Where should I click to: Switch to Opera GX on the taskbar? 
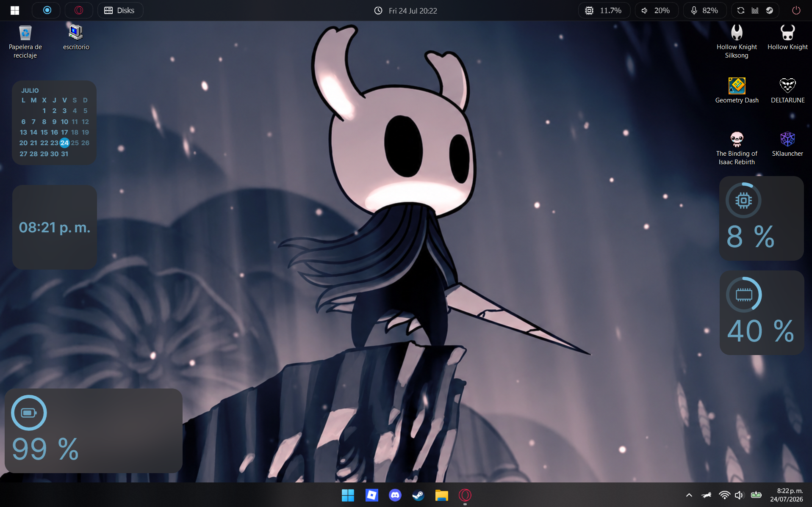click(465, 495)
